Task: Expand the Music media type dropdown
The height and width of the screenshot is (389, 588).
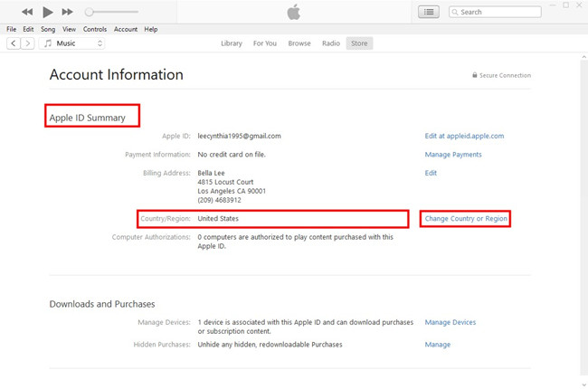Action: click(x=71, y=43)
